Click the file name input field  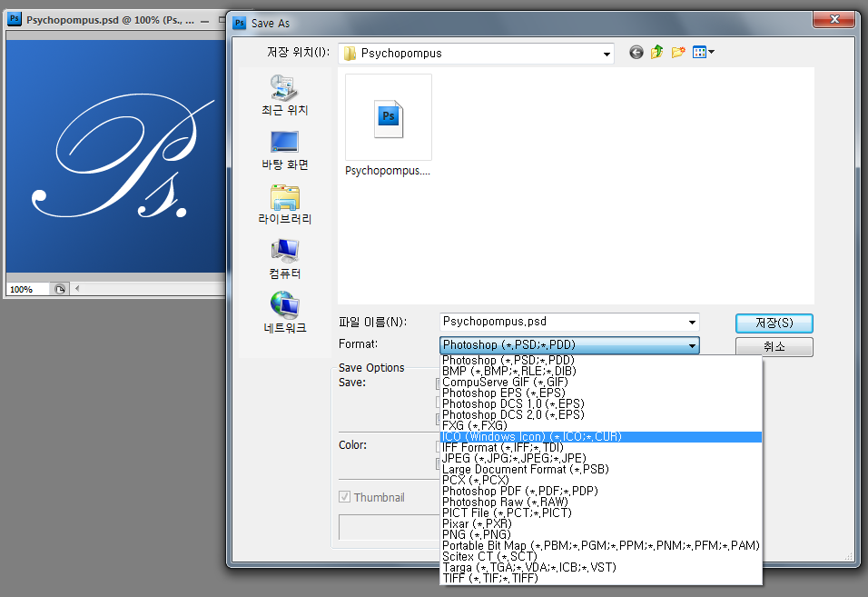point(563,322)
